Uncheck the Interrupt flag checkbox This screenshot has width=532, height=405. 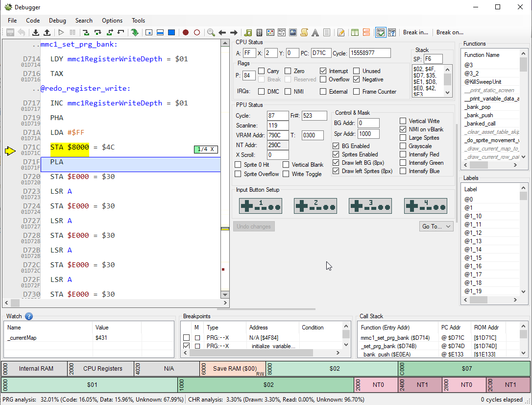323,71
